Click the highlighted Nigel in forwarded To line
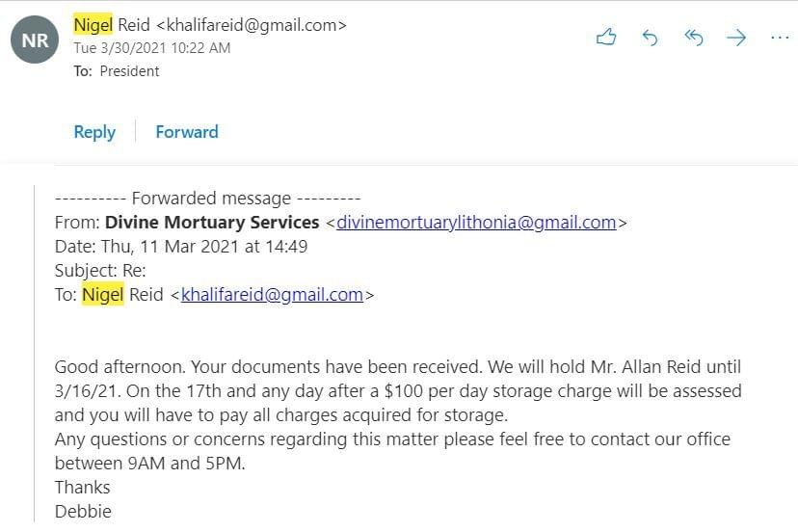 click(103, 295)
